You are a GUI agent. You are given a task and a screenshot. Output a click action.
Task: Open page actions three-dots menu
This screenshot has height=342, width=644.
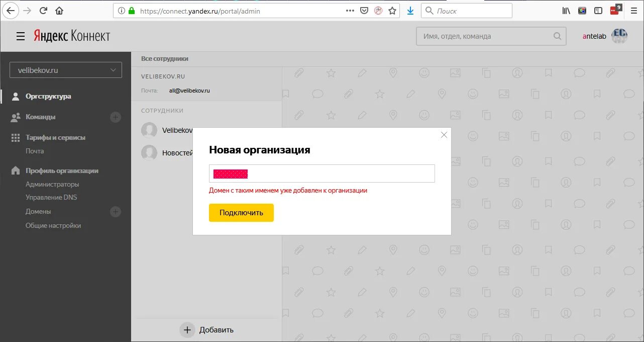[x=351, y=11]
